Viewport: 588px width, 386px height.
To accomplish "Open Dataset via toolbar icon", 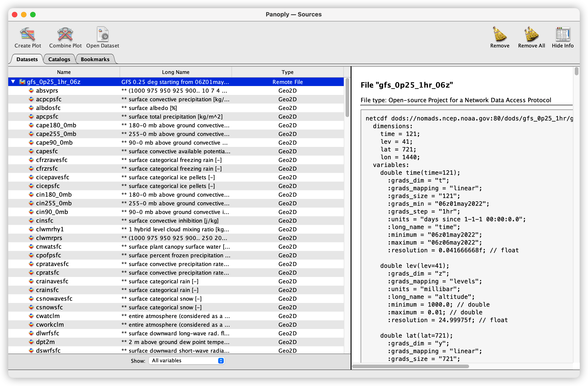I will pyautogui.click(x=102, y=34).
